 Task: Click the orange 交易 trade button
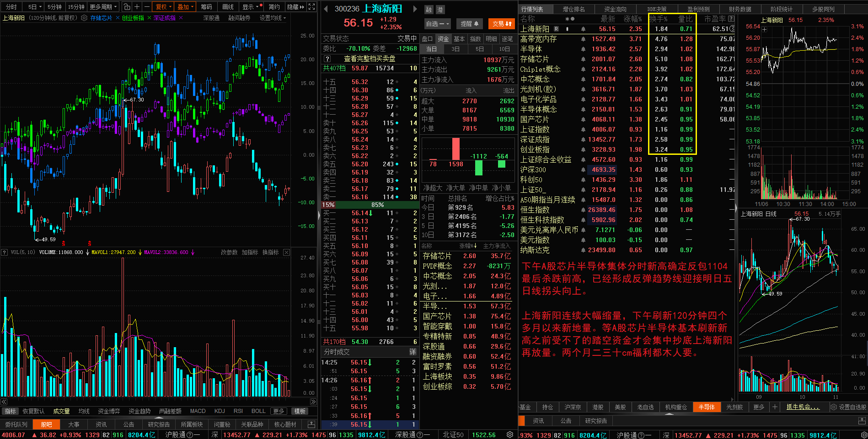(x=502, y=24)
